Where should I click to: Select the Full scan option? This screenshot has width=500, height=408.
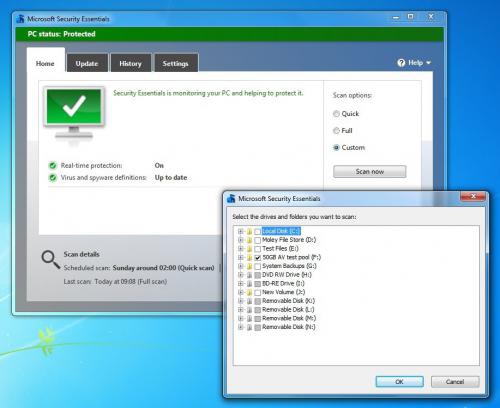[x=336, y=131]
